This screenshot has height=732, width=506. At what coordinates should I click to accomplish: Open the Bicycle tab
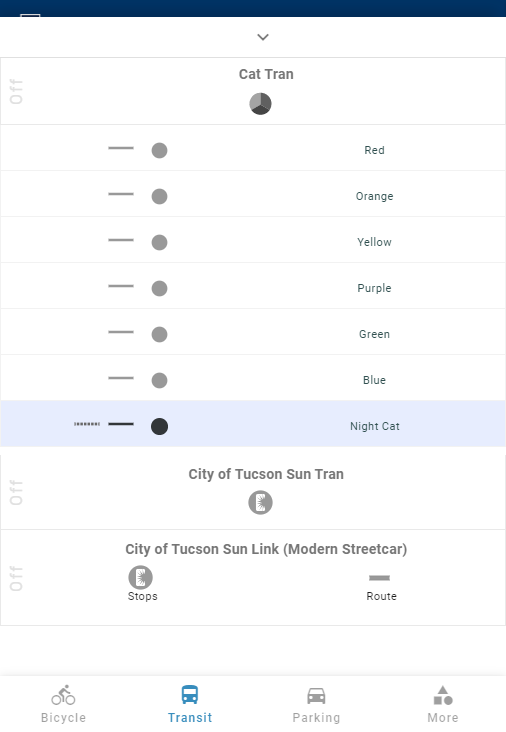coord(63,705)
